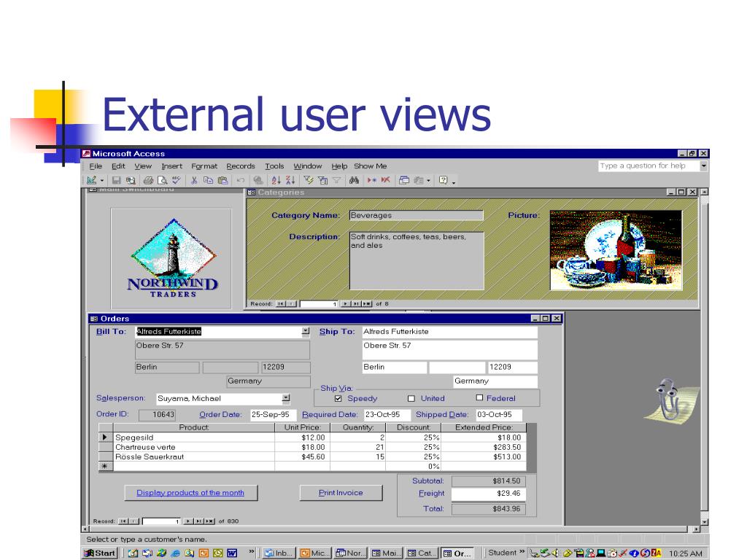Click the Rössle Sauerkraut product cell
Viewport: 747px width, 560px height.
[x=193, y=456]
